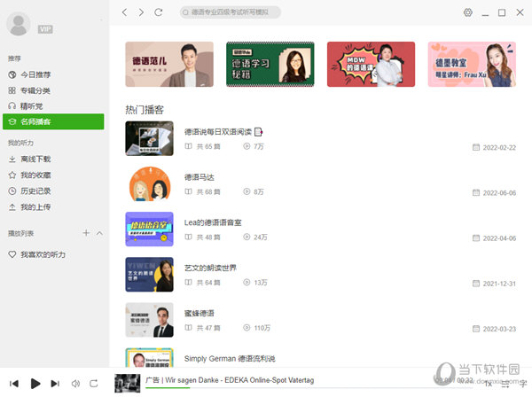Image resolution: width=532 pixels, height=397 pixels.
Task: Open 我喜欢的听力 playlist
Action: (x=43, y=254)
